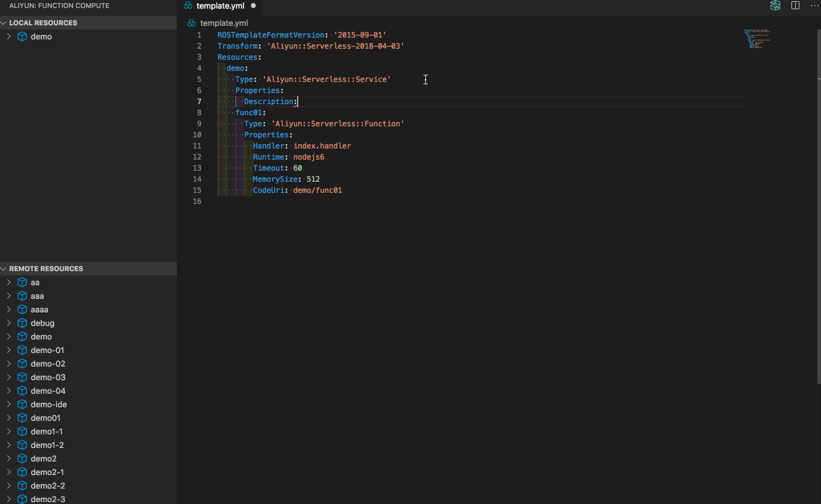Click the unsaved dot on template.yml tab
This screenshot has width=821, height=504.
[x=253, y=6]
